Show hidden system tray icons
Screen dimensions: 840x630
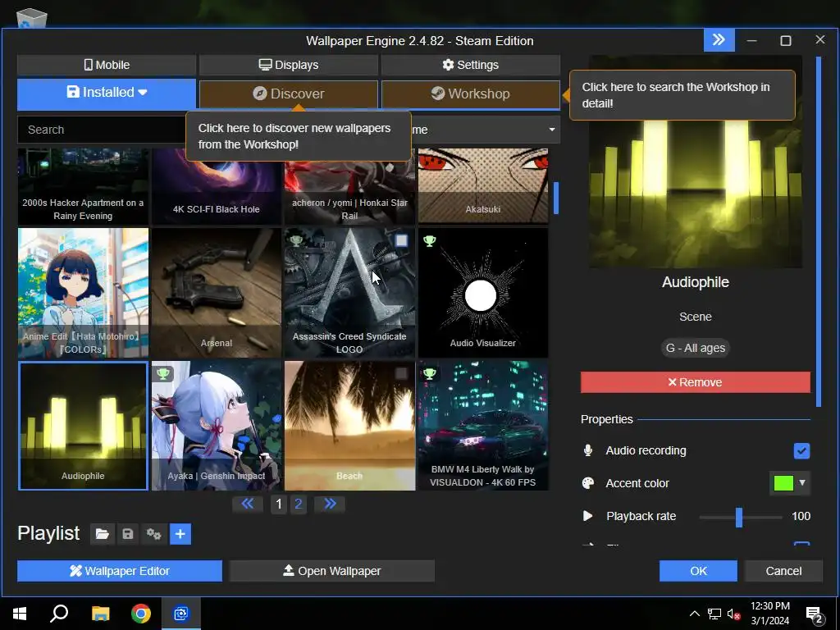tap(694, 614)
